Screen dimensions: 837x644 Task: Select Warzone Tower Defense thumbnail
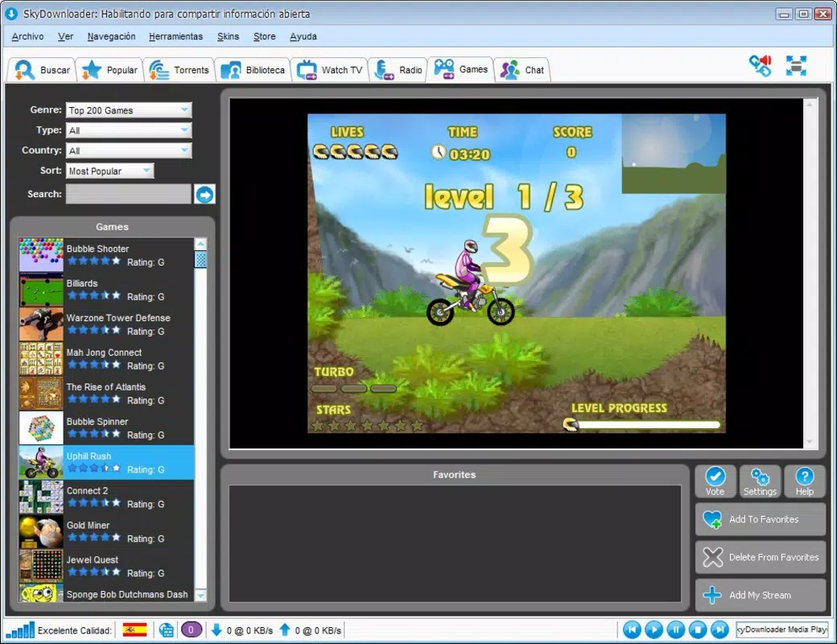[x=41, y=324]
